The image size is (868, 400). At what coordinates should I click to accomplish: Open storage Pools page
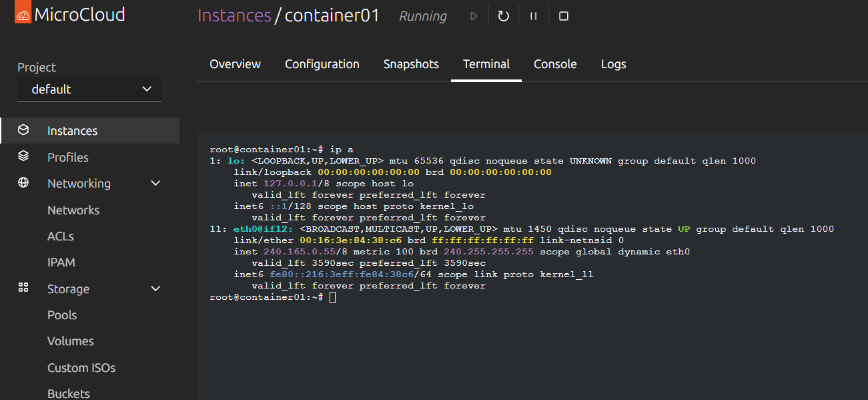coord(62,315)
